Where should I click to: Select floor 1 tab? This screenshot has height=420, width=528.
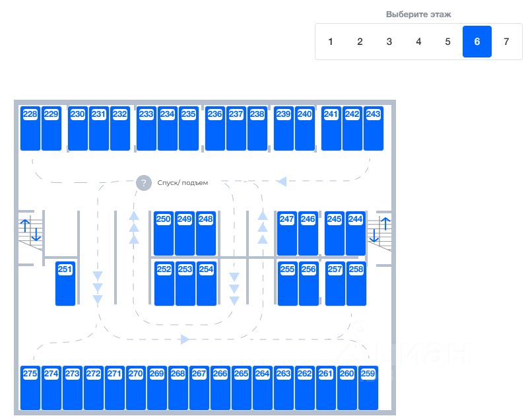pyautogui.click(x=331, y=42)
